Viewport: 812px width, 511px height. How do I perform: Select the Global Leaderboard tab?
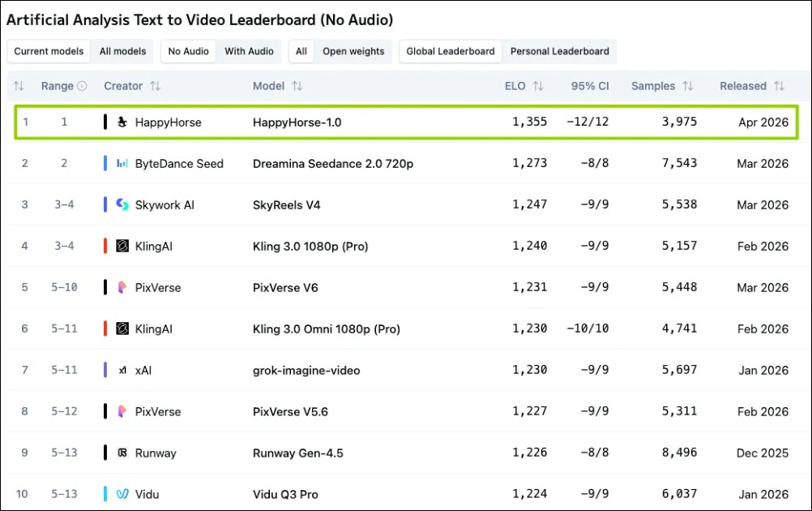click(x=451, y=51)
